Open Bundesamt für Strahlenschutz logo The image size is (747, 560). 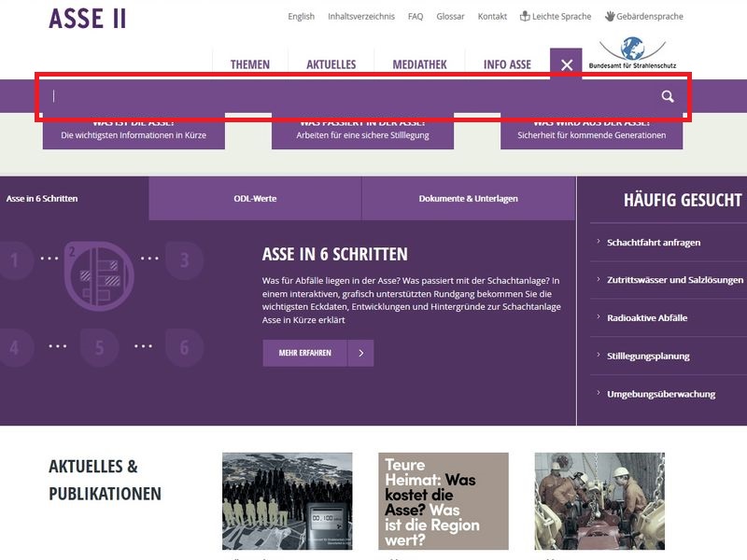coord(632,53)
